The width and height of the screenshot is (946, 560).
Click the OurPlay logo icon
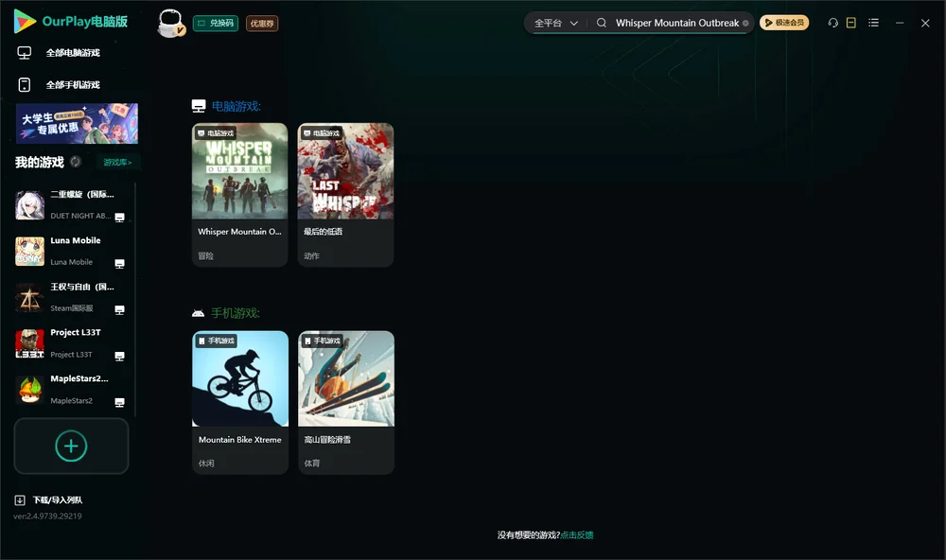coord(25,22)
